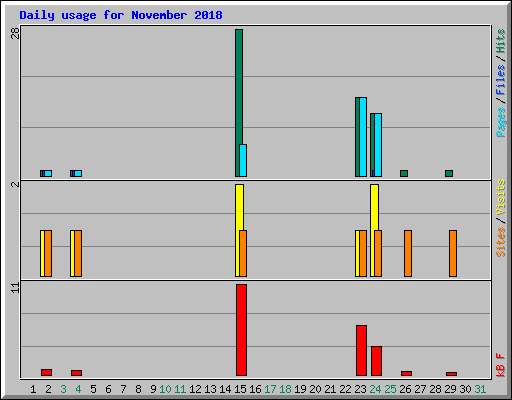Click the tall red KB bar for day 15

click(241, 330)
